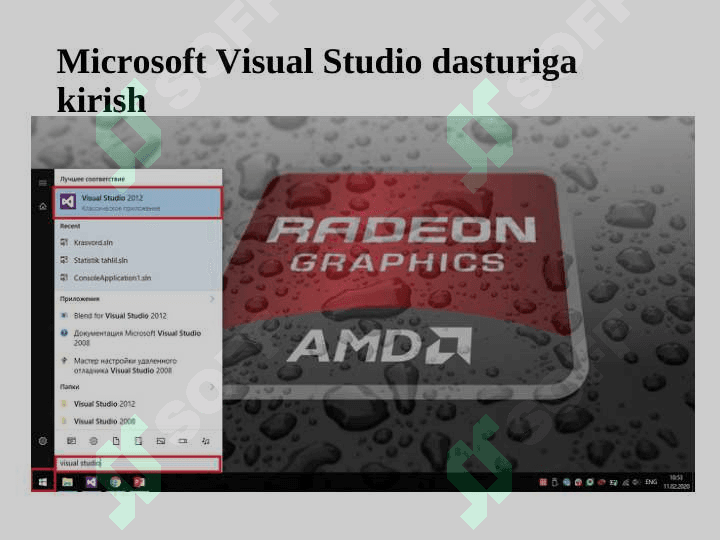Filter search results by photos
Viewport: 720px width, 540px height.
coord(160,440)
